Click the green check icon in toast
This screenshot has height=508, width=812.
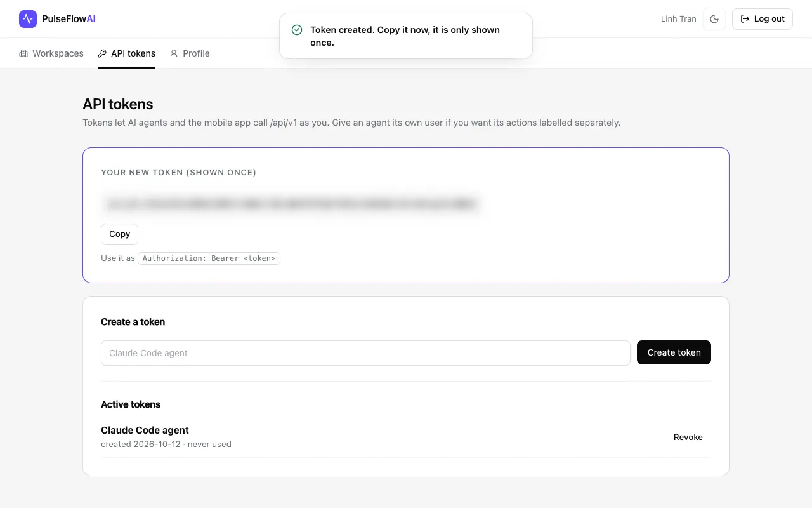(297, 30)
